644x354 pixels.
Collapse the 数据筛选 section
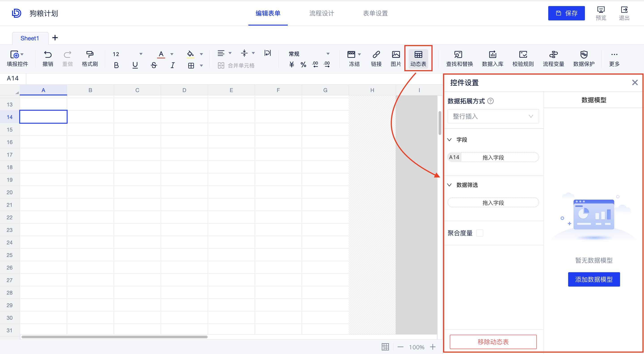coord(450,185)
